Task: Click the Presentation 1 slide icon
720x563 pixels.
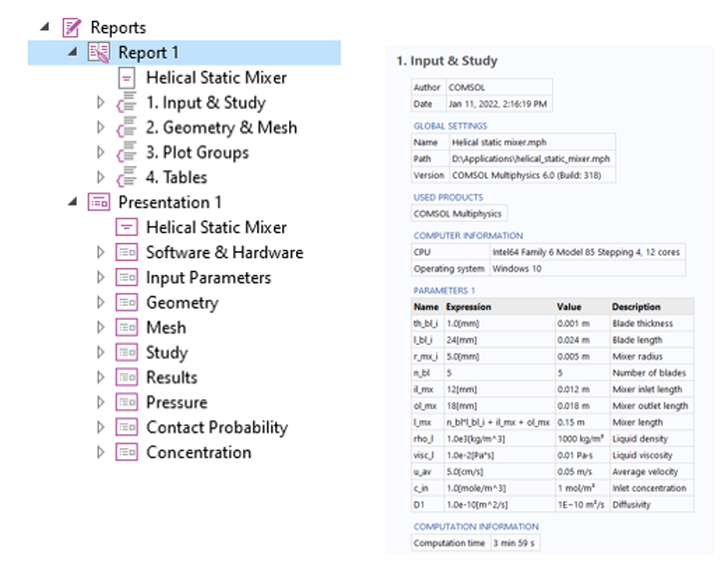Action: click(99, 203)
